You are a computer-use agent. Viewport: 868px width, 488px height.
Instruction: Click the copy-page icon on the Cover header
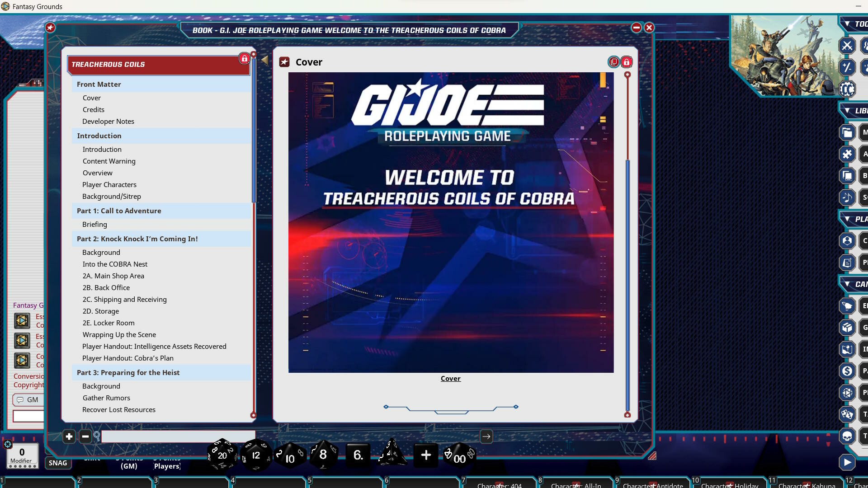[x=614, y=62]
